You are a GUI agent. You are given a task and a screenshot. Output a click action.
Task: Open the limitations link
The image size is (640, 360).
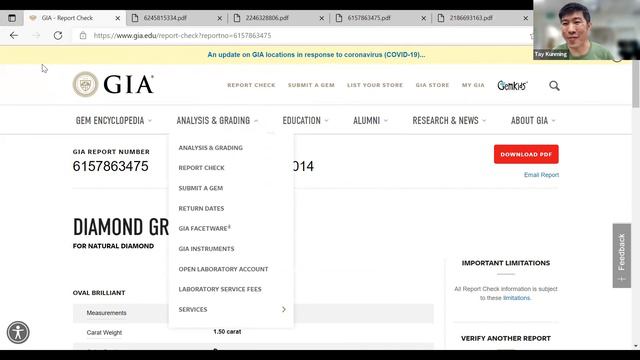pyautogui.click(x=516, y=298)
